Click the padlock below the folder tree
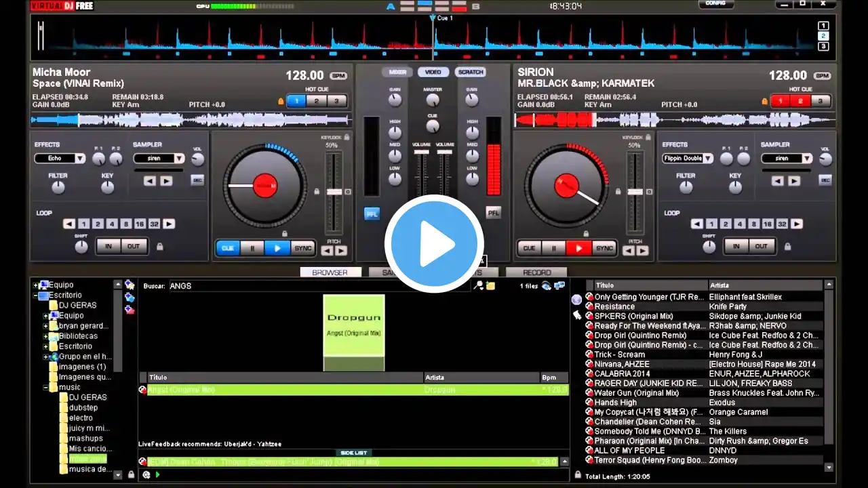Viewport: 868px width, 488px height. pos(131,474)
